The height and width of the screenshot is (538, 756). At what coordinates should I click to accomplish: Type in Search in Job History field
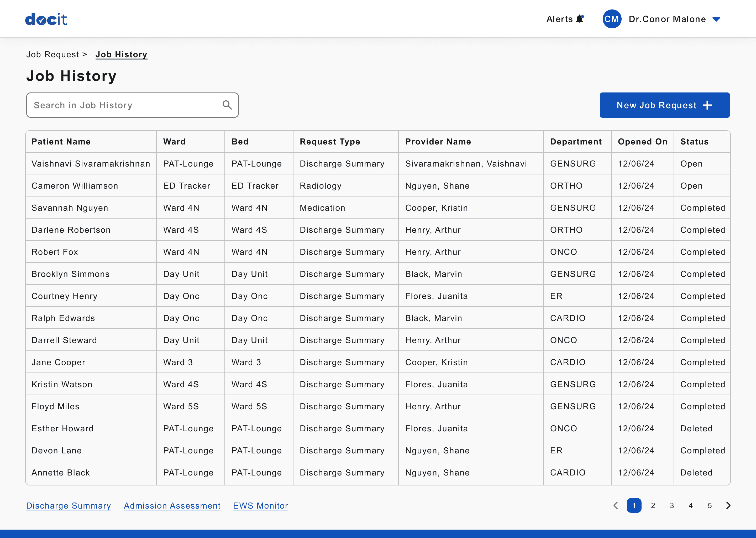tap(126, 105)
